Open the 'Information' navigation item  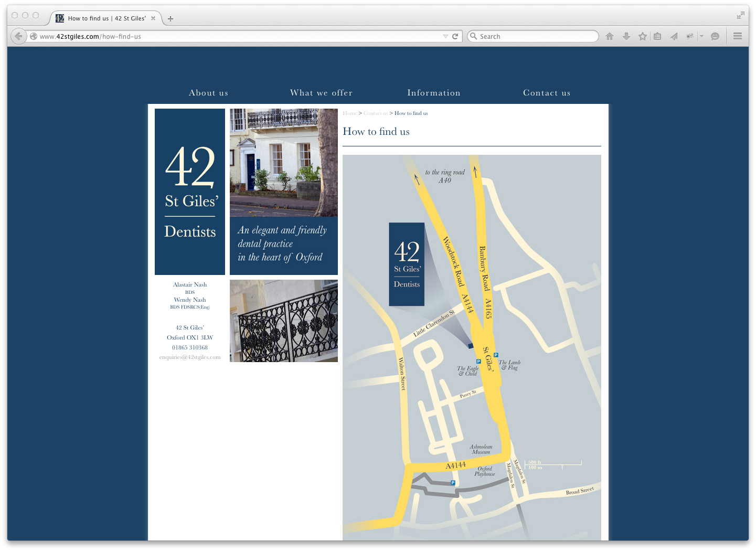click(x=433, y=93)
